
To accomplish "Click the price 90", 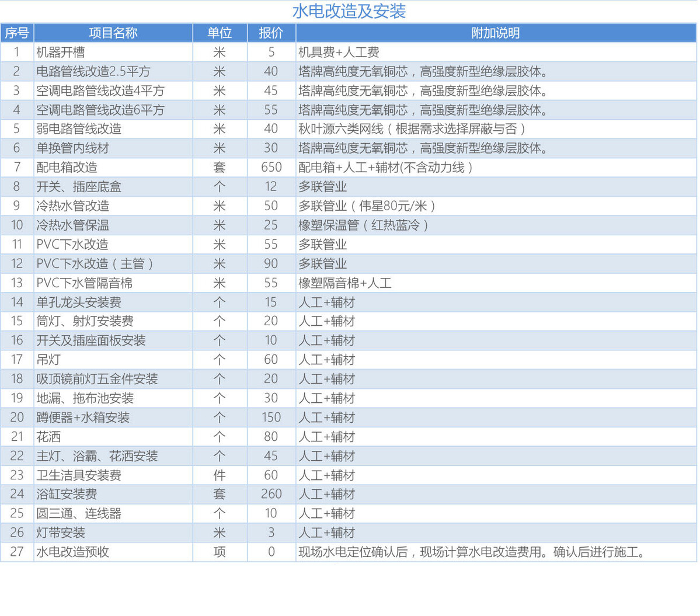I will (x=271, y=264).
